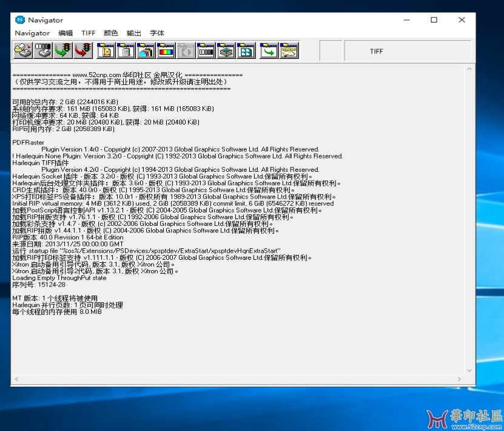Image resolution: width=504 pixels, height=431 pixels.
Task: Click the Print File toolbar icon
Action: coord(23,50)
